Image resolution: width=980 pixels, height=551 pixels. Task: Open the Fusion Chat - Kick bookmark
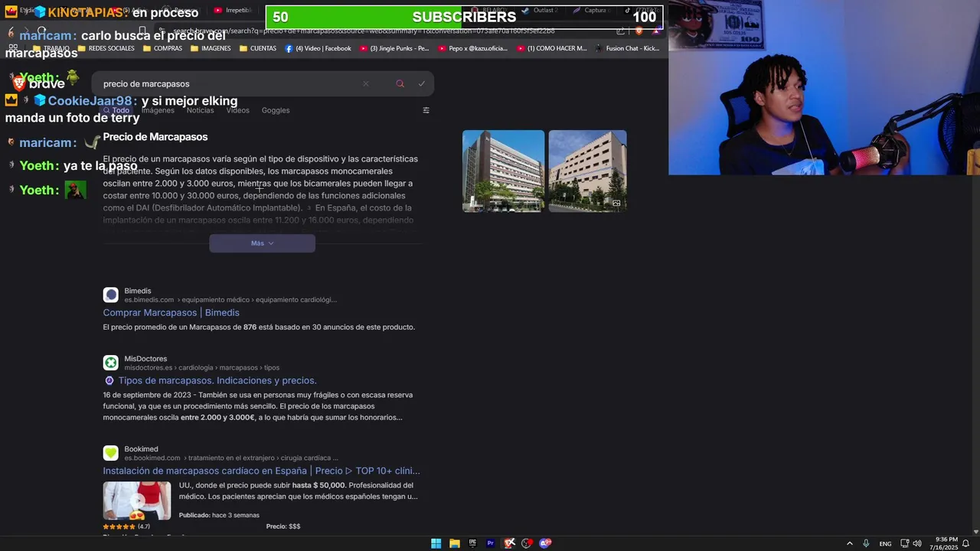tap(626, 48)
